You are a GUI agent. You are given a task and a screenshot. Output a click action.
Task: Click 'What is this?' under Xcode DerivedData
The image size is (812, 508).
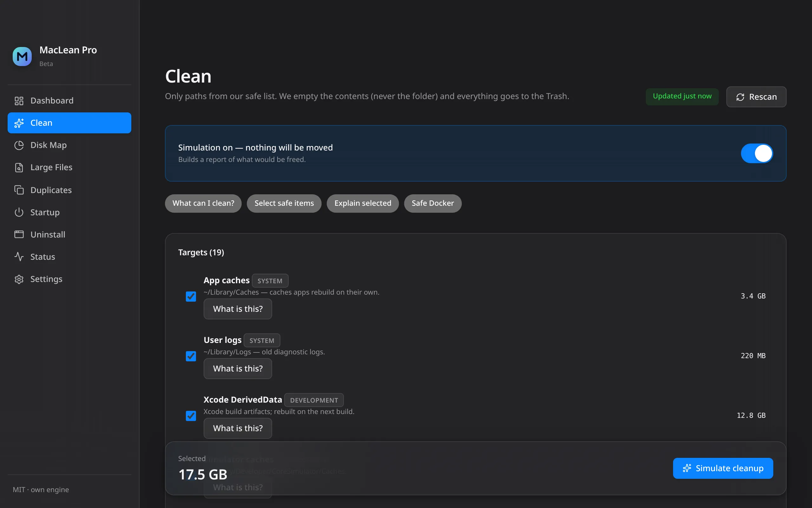click(238, 428)
